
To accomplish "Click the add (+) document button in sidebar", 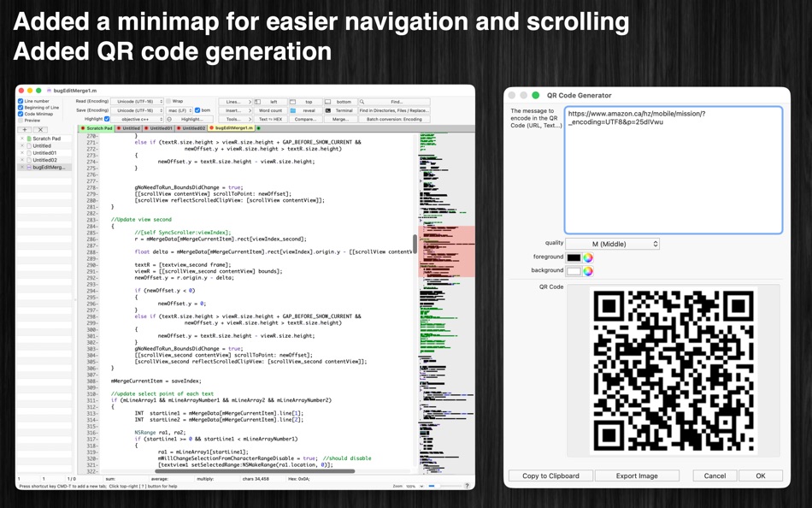I will 24,130.
